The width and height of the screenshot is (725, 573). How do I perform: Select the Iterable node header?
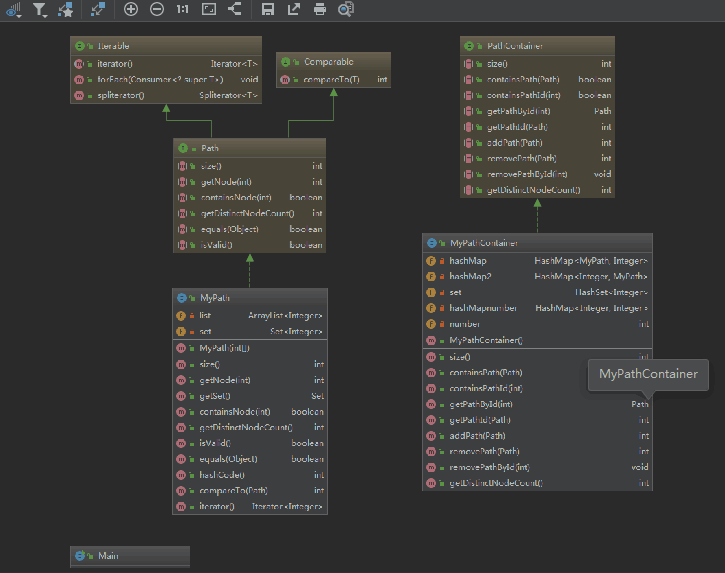click(x=166, y=46)
